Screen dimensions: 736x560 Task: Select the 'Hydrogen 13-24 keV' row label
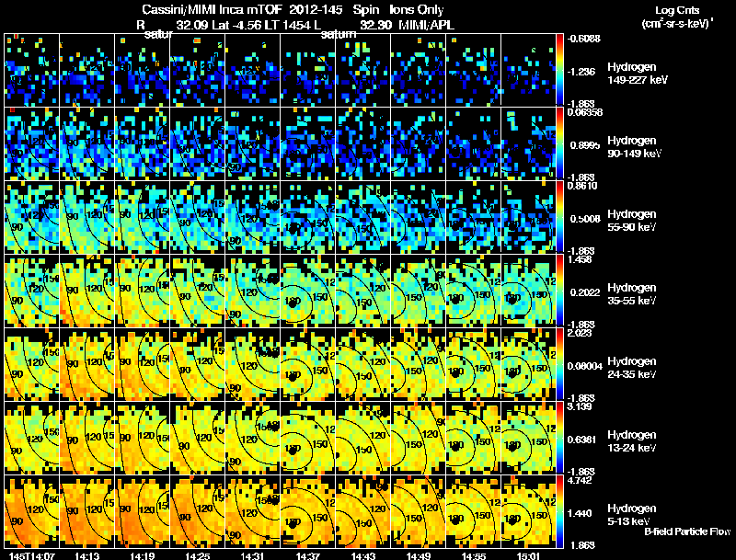click(x=631, y=441)
